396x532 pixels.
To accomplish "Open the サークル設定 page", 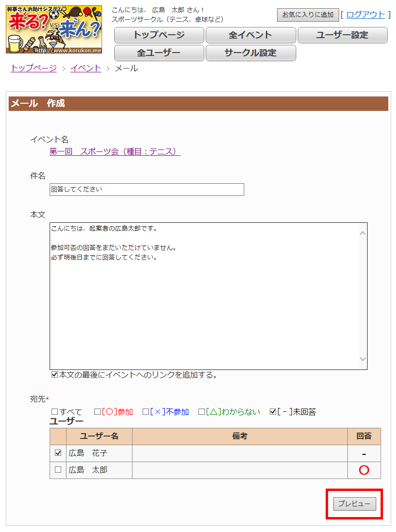I will (251, 53).
